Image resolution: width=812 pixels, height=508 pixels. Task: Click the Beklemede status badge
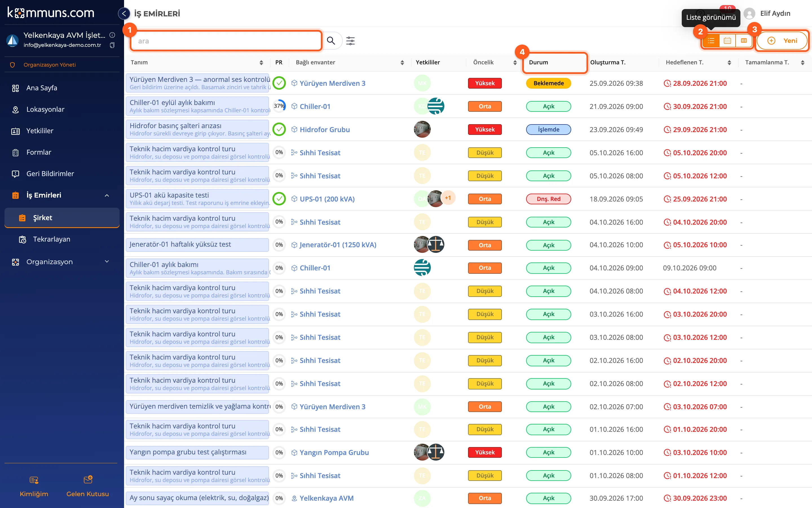(548, 83)
